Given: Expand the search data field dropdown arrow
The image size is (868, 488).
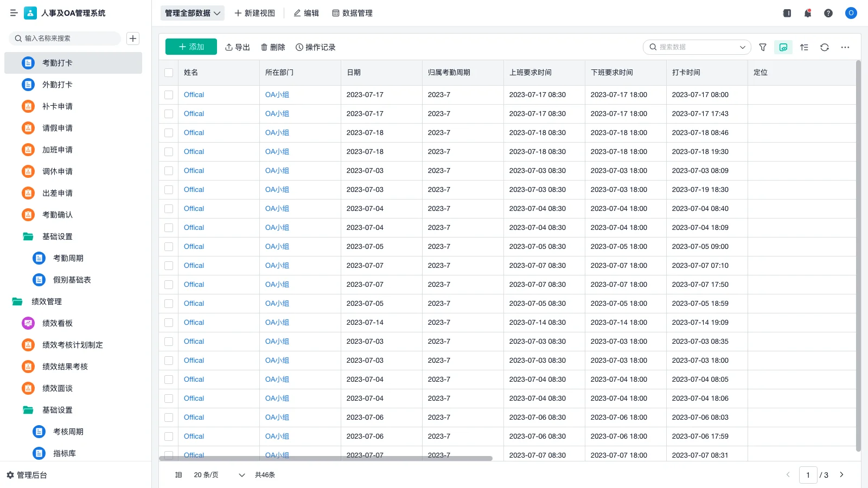Looking at the screenshot, I should tap(742, 47).
